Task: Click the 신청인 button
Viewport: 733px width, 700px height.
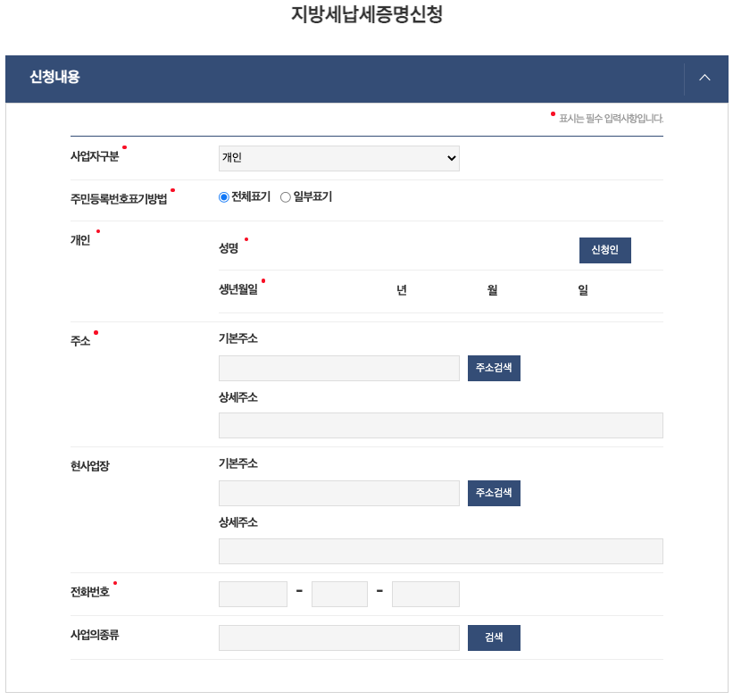Action: (x=604, y=250)
